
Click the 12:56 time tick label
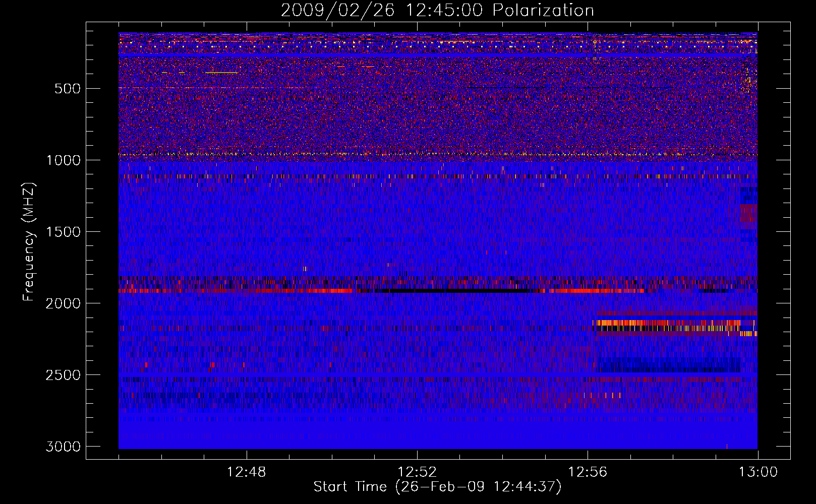tap(588, 472)
